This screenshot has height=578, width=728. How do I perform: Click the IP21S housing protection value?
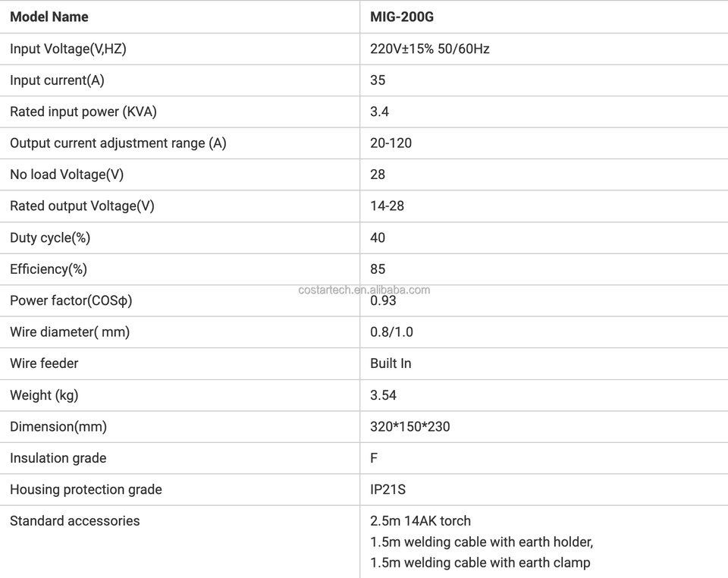coord(388,490)
